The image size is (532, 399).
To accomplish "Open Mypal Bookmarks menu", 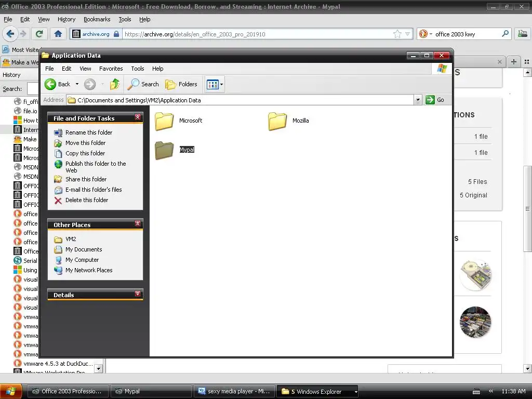I will tap(97, 19).
